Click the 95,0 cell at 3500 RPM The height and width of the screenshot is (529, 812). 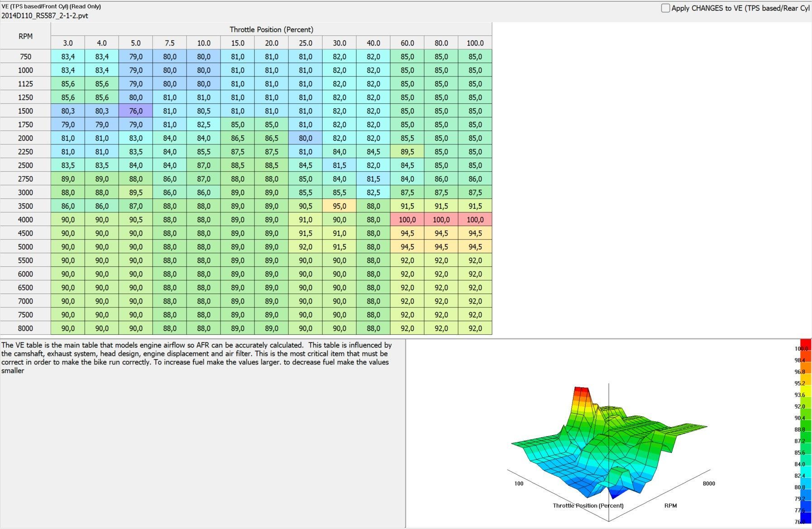339,206
